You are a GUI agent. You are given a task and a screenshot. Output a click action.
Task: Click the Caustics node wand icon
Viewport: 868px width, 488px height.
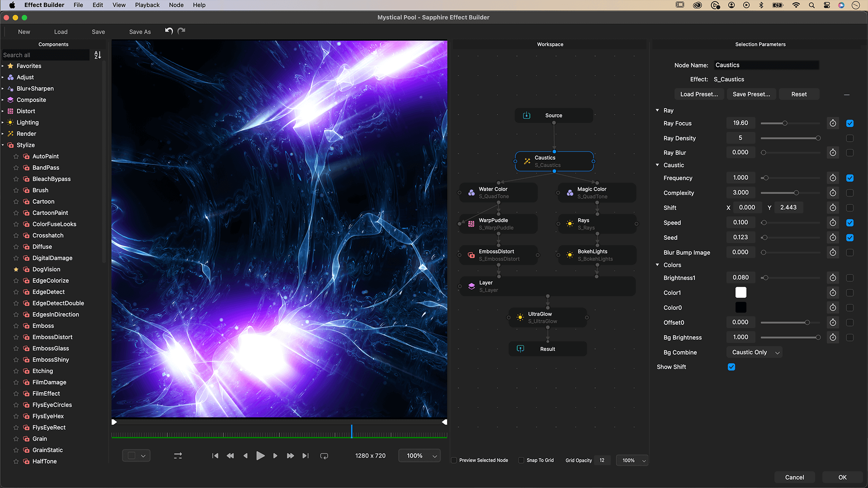point(526,161)
